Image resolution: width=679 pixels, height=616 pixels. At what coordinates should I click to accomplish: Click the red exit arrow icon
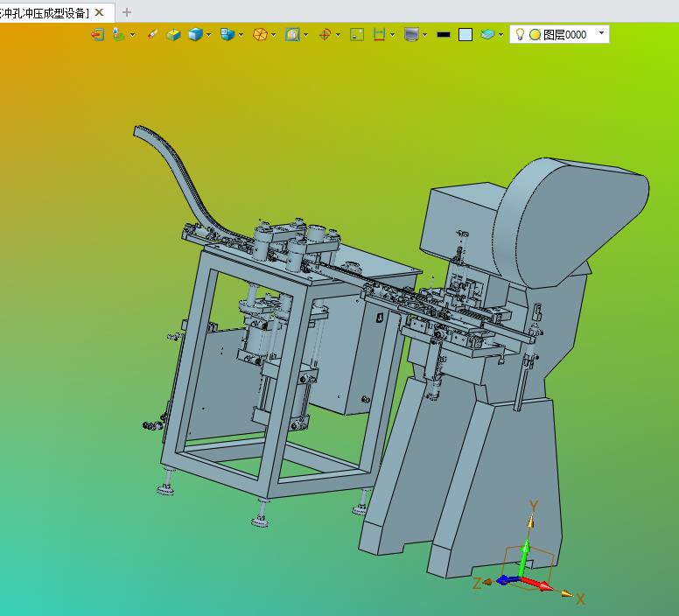click(x=98, y=34)
